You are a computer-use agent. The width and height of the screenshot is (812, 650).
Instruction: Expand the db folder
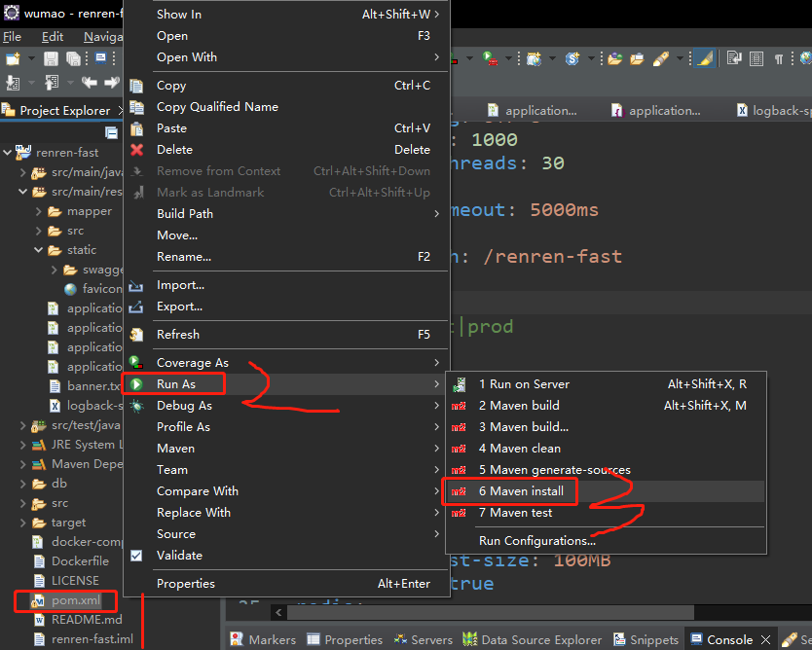tap(22, 484)
